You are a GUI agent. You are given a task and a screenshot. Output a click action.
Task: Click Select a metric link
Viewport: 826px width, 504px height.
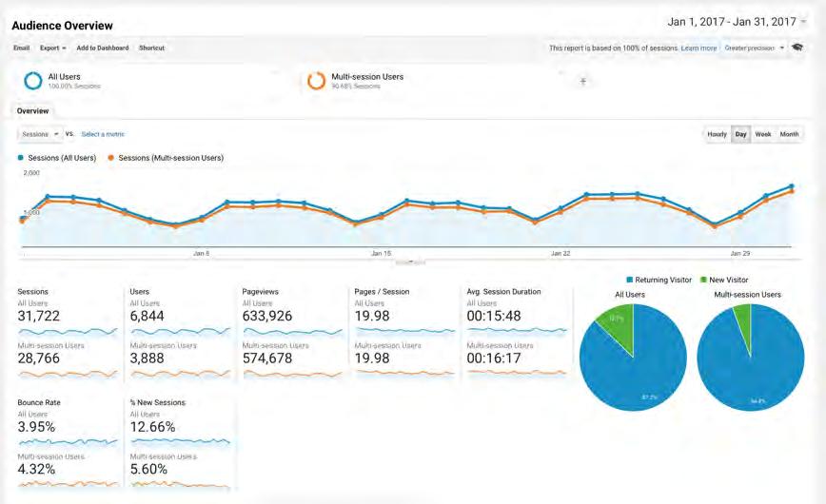(x=103, y=134)
